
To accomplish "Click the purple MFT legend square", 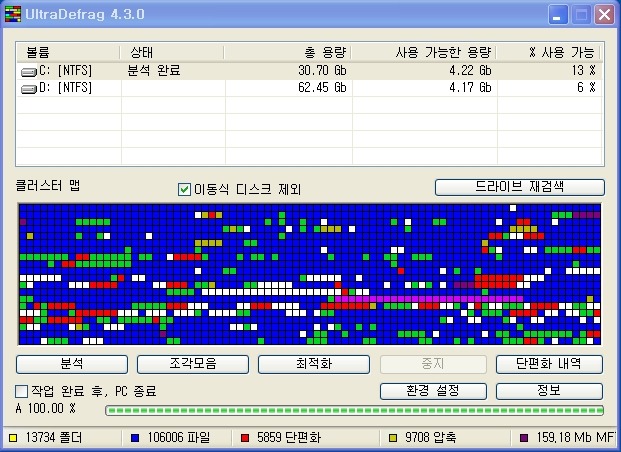I will click(524, 438).
